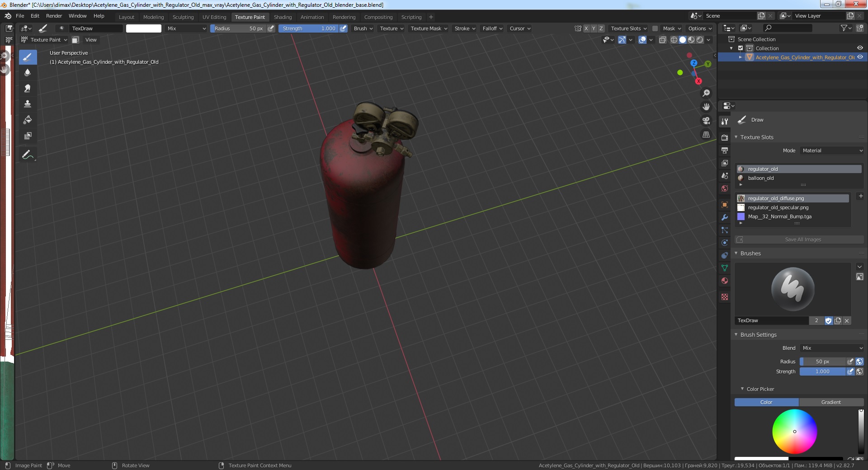Image resolution: width=868 pixels, height=470 pixels.
Task: Toggle X-ray display button
Action: pyautogui.click(x=663, y=40)
